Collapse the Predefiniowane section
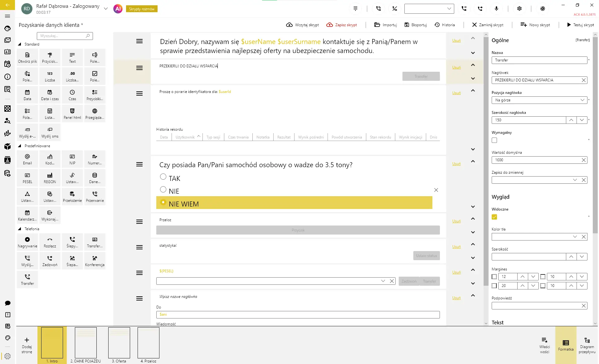599x364 pixels. pos(20,146)
